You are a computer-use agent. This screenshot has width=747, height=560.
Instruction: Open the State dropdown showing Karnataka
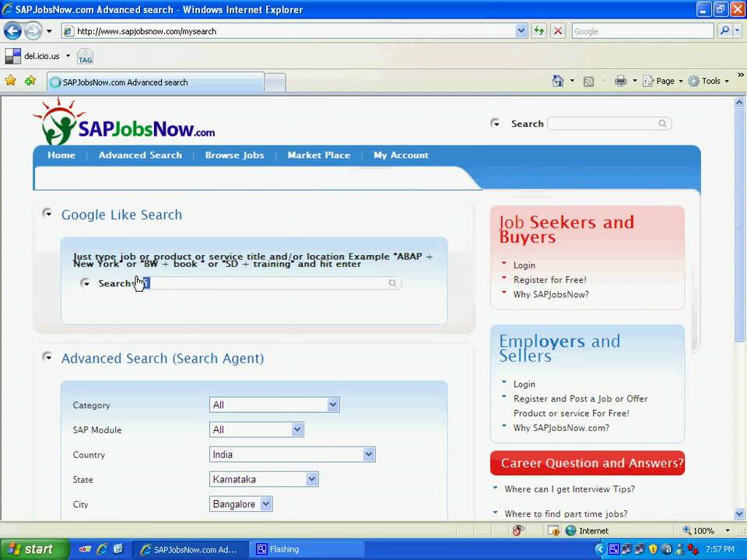pos(264,479)
